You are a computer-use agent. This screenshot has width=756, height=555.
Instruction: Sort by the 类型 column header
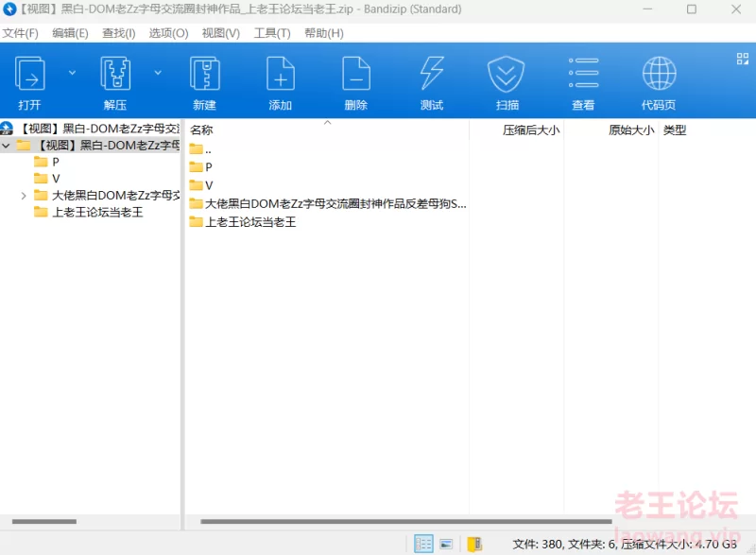[x=675, y=130]
